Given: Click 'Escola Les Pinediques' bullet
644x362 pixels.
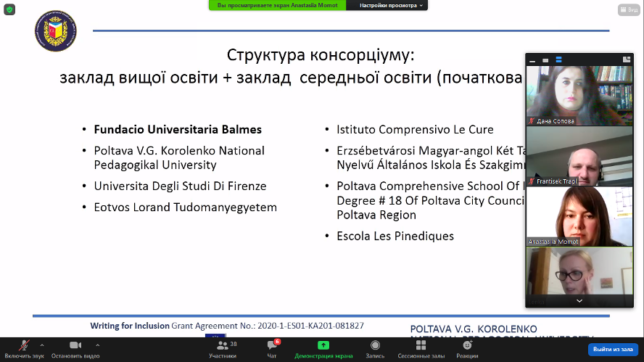Looking at the screenshot, I should pos(395,236).
